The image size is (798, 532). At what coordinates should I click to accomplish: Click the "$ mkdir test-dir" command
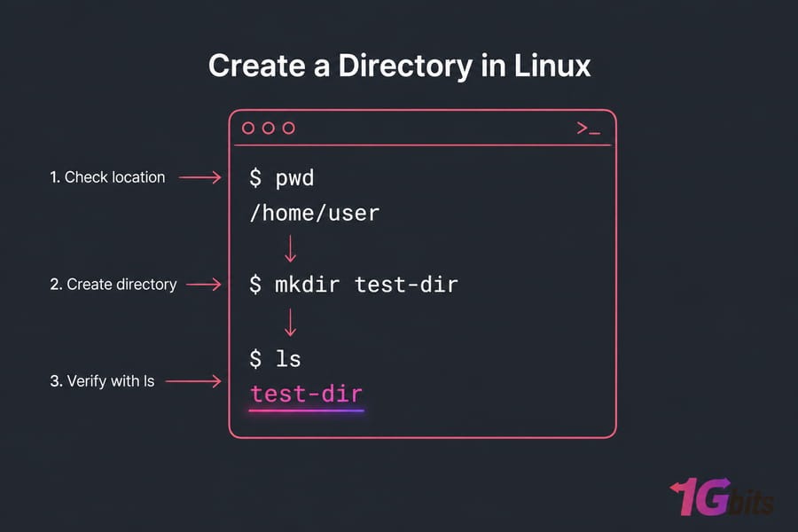pos(354,284)
